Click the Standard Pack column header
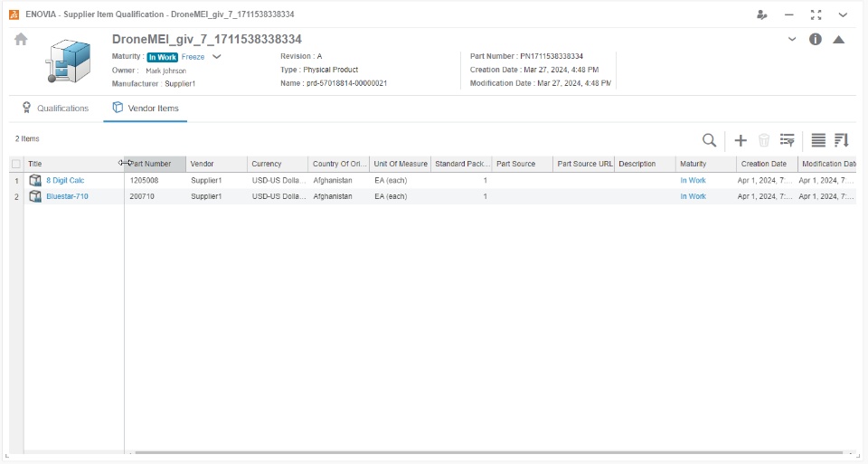Screen dimensions: 868x464 pos(461,164)
